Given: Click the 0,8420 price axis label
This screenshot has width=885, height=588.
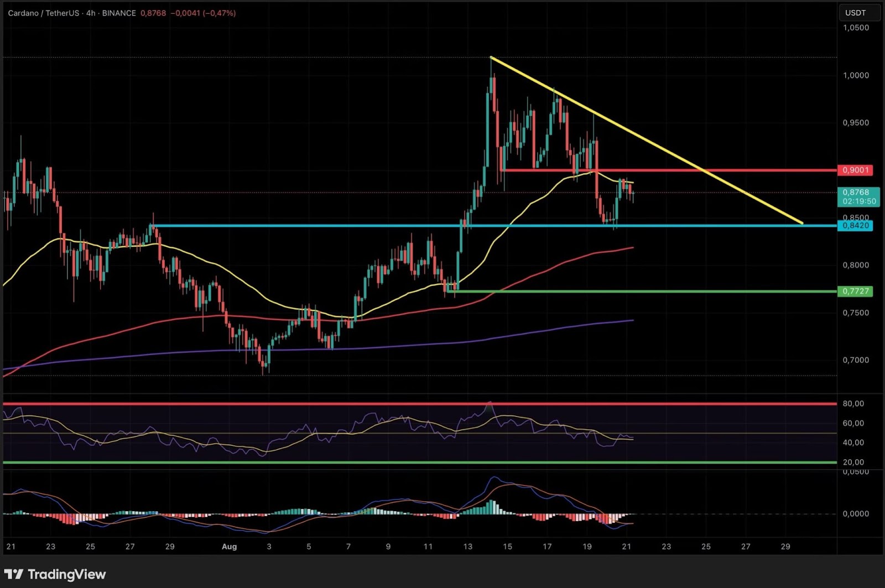Looking at the screenshot, I should pos(855,226).
